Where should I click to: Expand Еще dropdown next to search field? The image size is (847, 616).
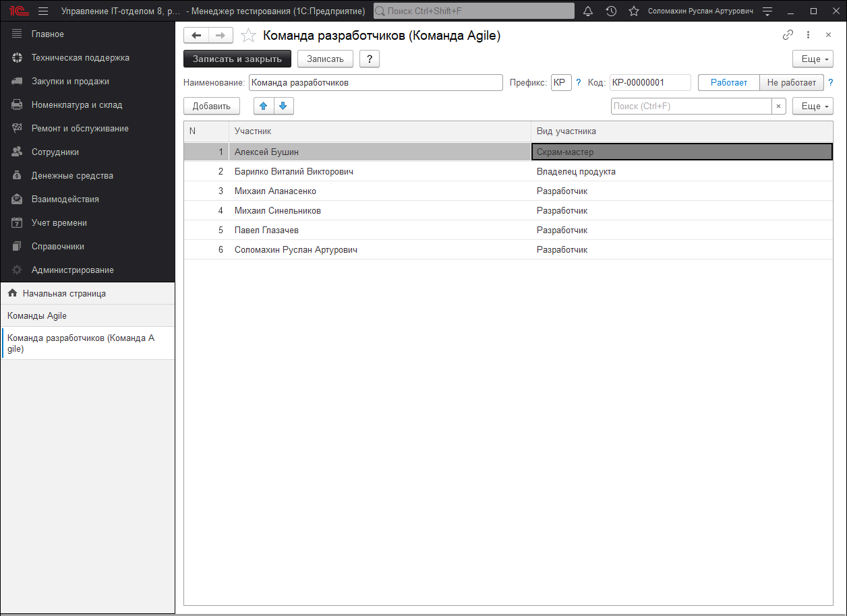pos(813,106)
